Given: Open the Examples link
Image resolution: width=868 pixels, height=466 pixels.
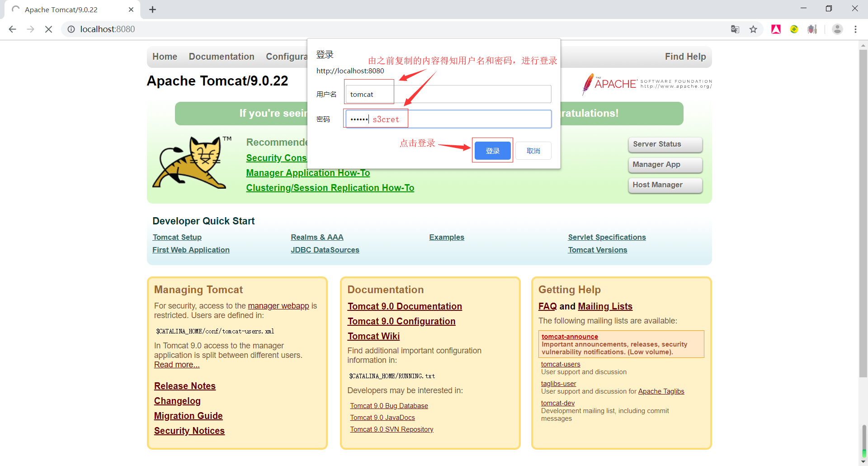Looking at the screenshot, I should [447, 237].
